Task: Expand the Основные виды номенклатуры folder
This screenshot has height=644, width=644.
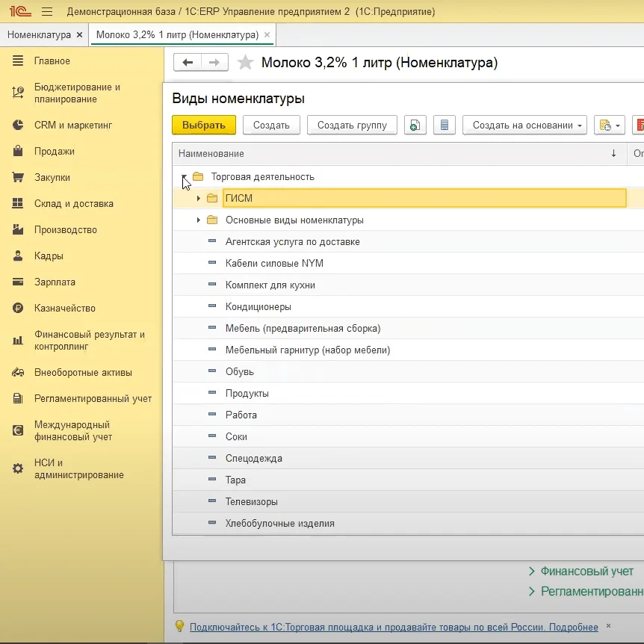Action: tap(198, 220)
